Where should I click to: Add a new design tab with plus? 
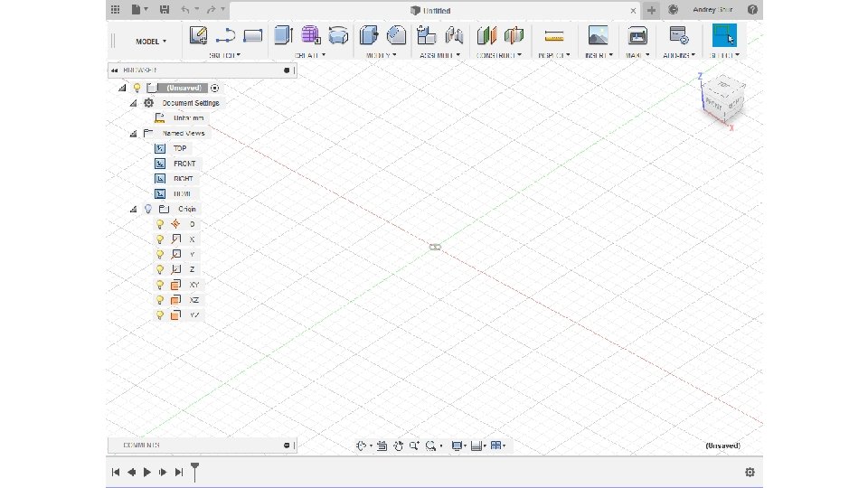[x=651, y=10]
